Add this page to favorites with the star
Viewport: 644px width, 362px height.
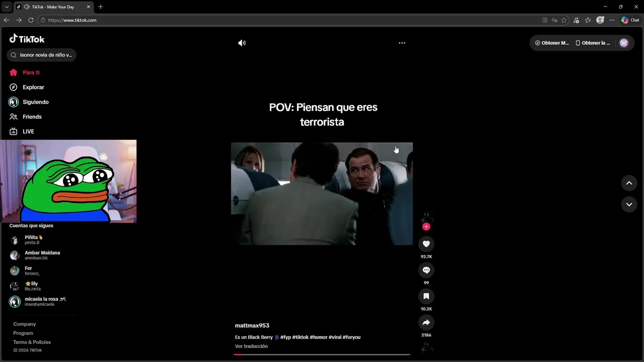(564, 20)
